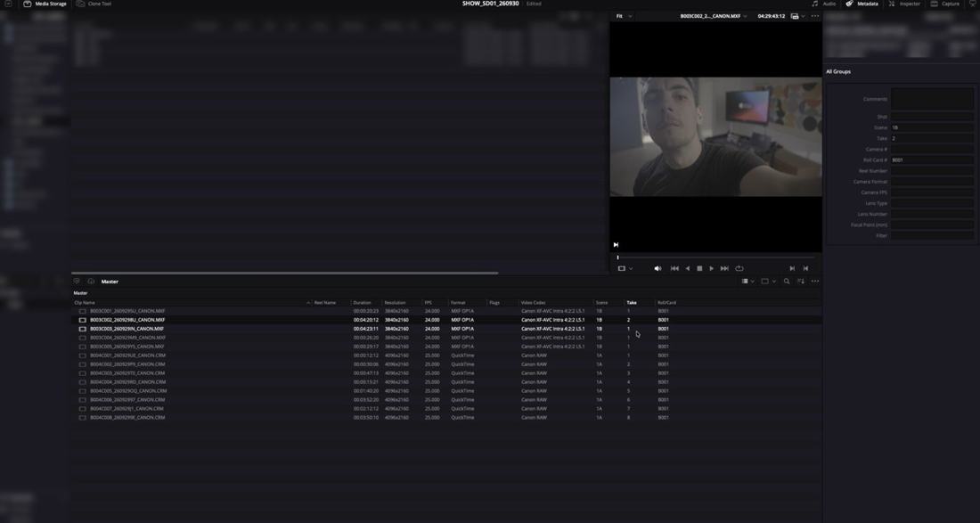Sort by the Scene column header
Viewport: 980px width, 523px height.
pyautogui.click(x=601, y=302)
